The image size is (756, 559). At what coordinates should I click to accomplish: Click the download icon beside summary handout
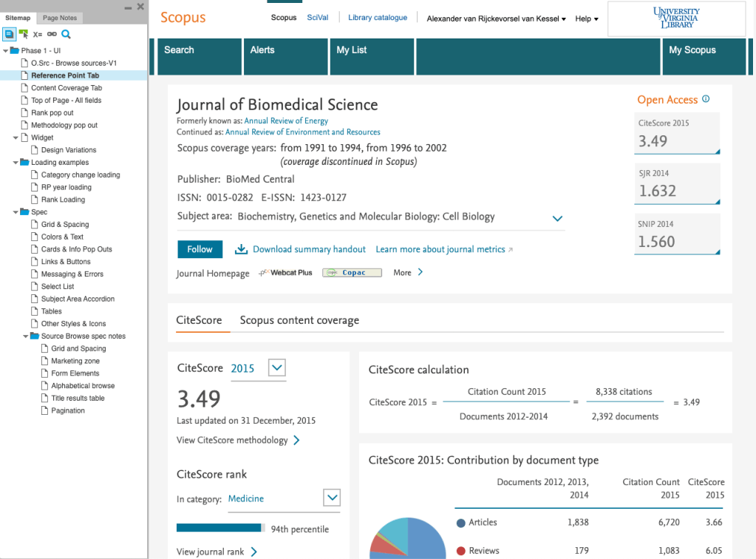click(241, 249)
